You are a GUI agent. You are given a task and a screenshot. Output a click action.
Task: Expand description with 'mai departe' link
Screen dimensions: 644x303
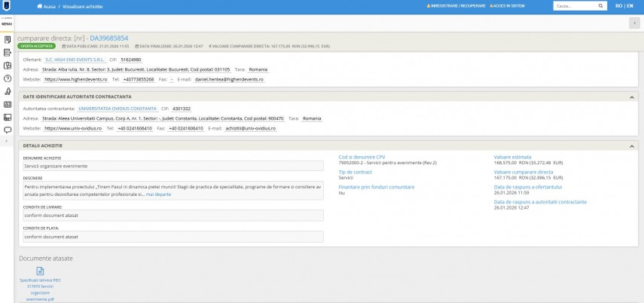click(158, 194)
